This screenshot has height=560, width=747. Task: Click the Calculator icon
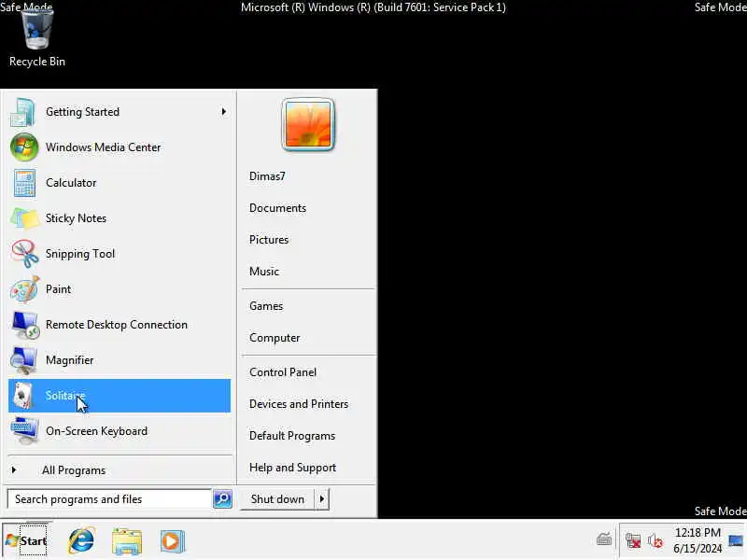(x=24, y=183)
